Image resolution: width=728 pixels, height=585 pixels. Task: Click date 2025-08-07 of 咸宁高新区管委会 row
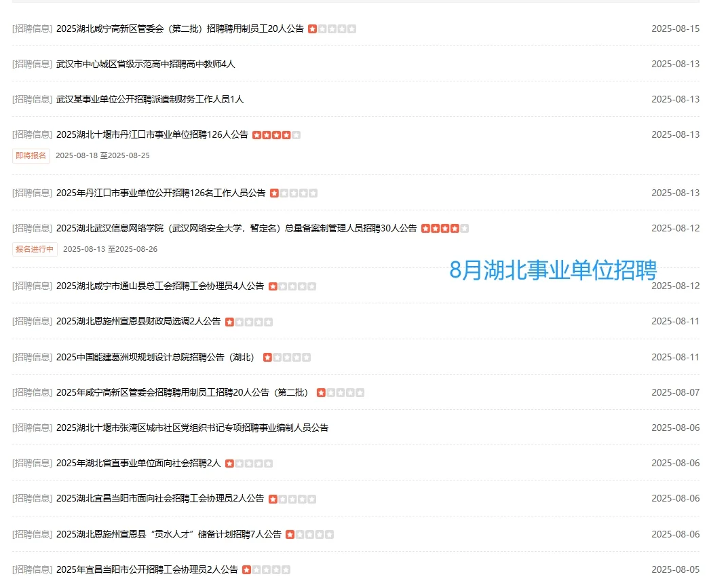tap(676, 392)
